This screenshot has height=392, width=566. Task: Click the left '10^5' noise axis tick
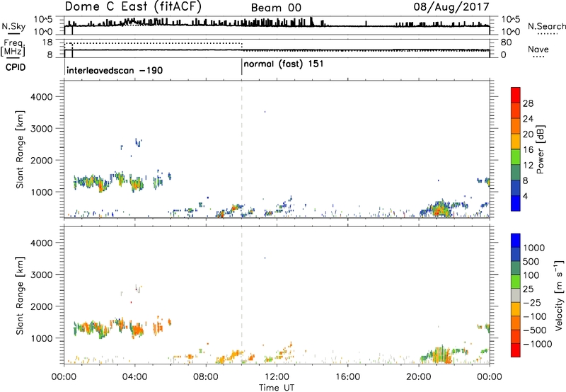tap(43, 20)
